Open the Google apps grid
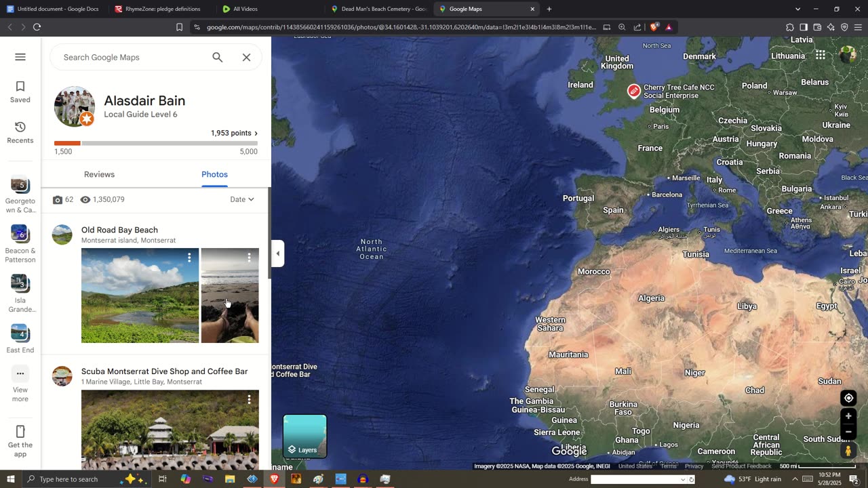This screenshot has width=868, height=488. 821,55
